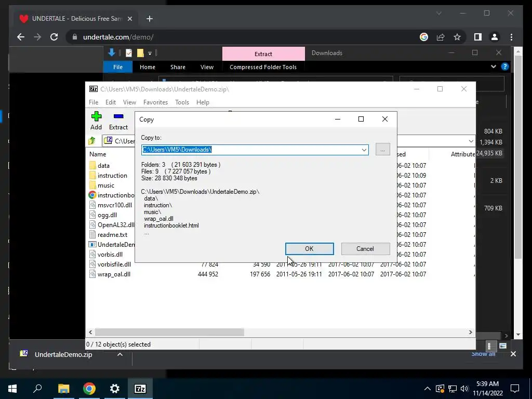Expand the Explorer ribbon chevron
This screenshot has width=532, height=399.
pyautogui.click(x=494, y=67)
